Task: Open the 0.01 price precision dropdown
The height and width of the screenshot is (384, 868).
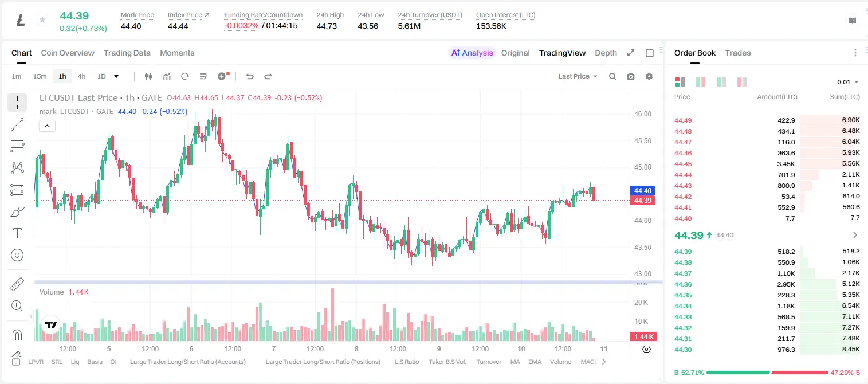Action: point(848,82)
